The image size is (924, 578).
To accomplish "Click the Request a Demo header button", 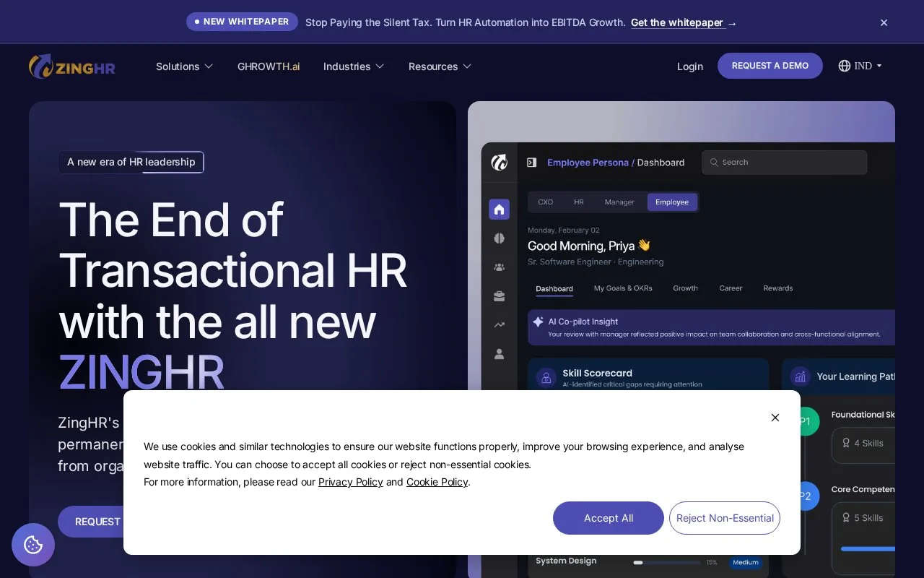I will tap(770, 66).
